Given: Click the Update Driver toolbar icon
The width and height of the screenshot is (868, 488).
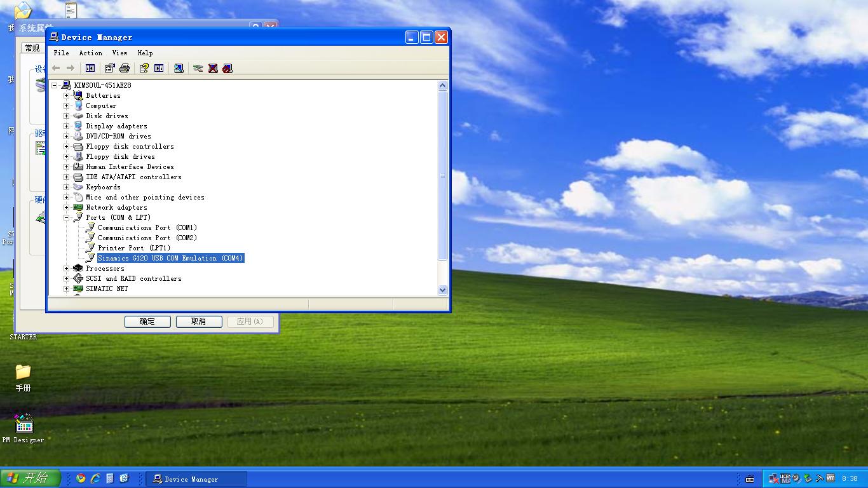Looking at the screenshot, I should 198,68.
